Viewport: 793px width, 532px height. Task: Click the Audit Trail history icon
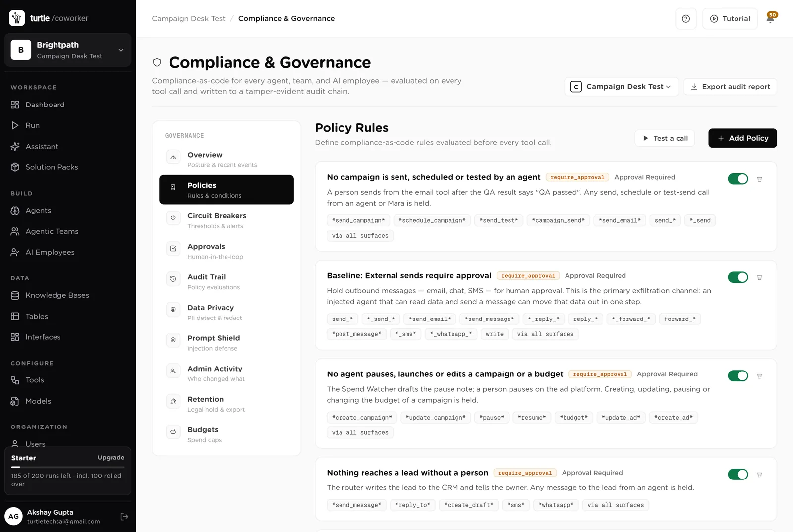click(x=173, y=279)
